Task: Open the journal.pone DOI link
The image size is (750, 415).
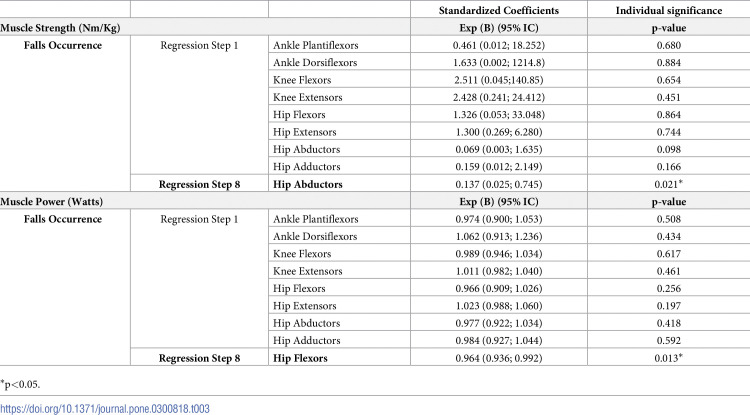Action: pos(105,409)
